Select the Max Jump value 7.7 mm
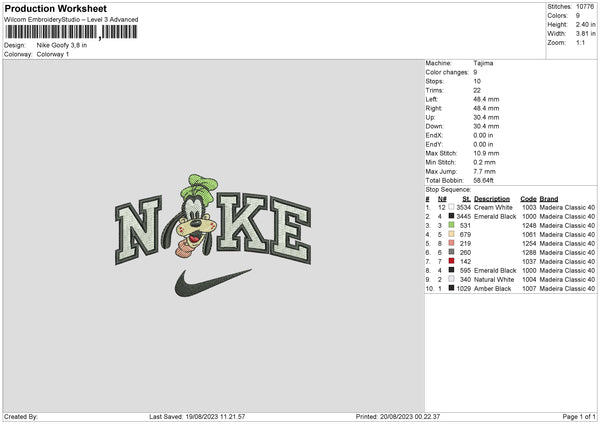Viewport: 600px width, 424px height. pos(484,171)
